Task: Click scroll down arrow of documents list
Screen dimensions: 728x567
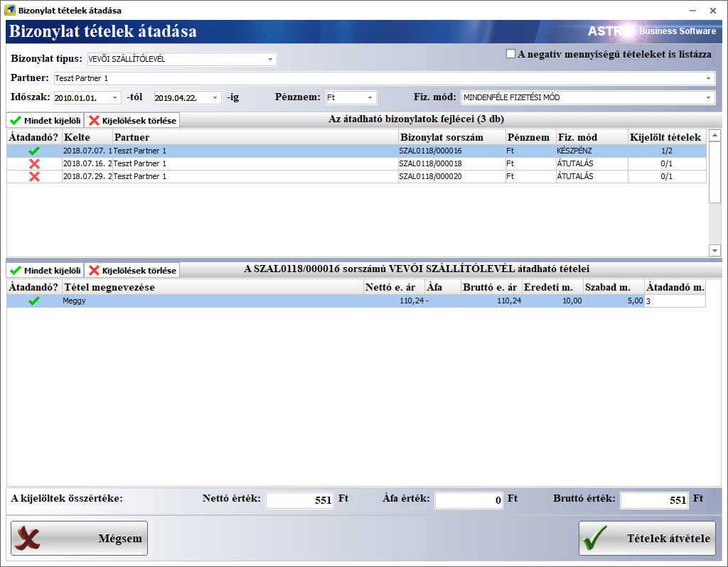Action: 714,251
